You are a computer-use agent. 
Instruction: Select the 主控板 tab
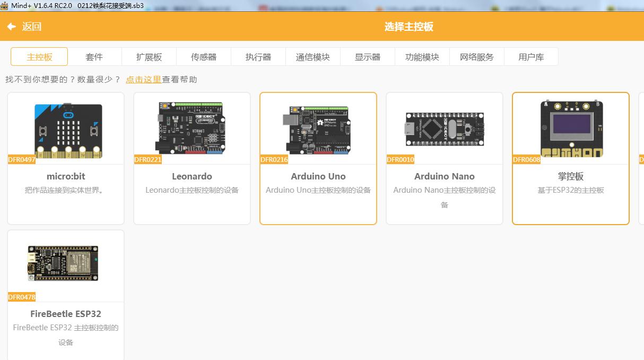click(39, 57)
